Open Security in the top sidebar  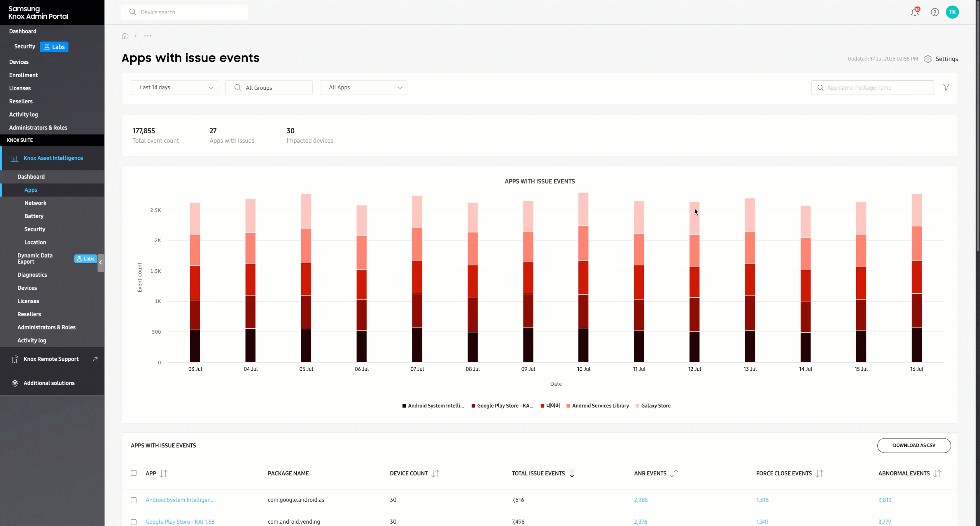(25, 46)
